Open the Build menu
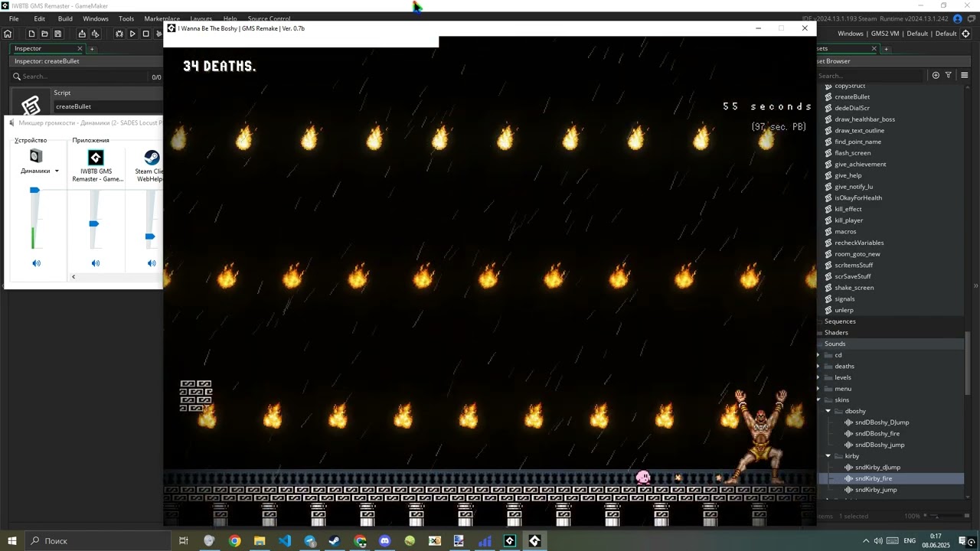 [x=65, y=18]
